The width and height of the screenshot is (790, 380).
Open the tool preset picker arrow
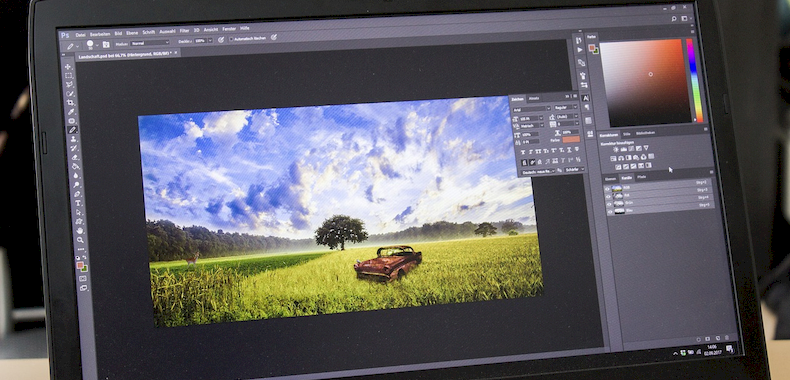pyautogui.click(x=78, y=46)
